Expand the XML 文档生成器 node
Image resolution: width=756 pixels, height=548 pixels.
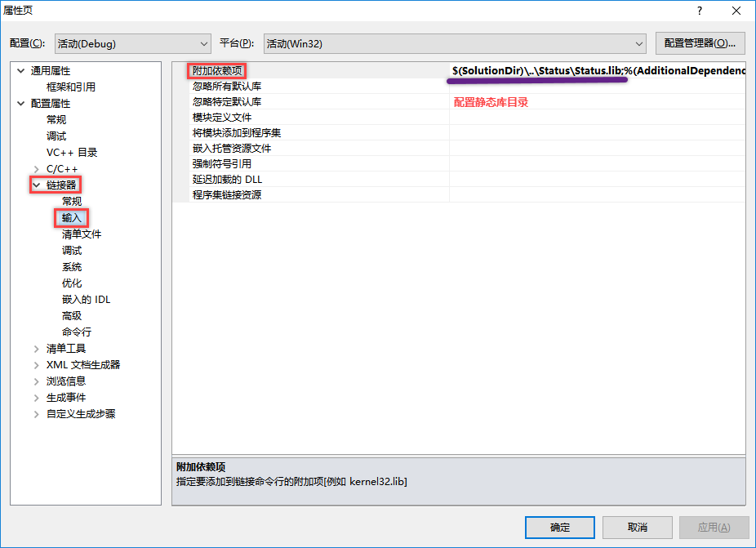[x=36, y=365]
